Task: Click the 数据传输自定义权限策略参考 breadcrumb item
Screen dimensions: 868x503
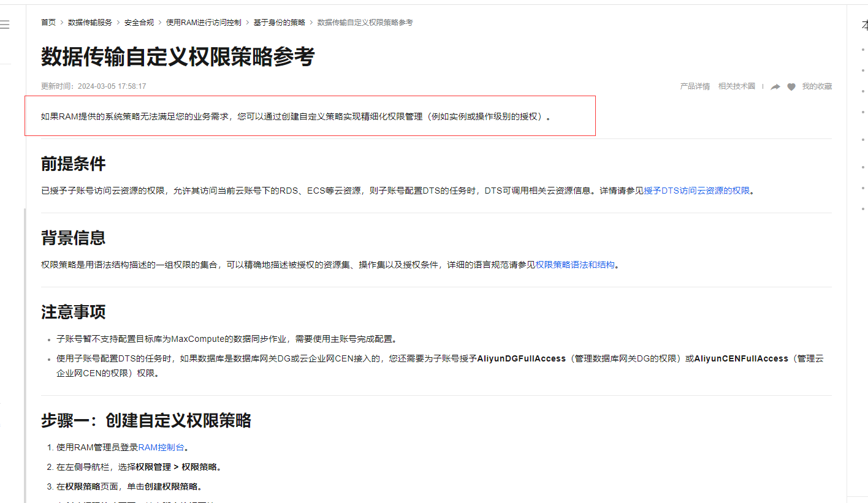Action: coord(365,23)
